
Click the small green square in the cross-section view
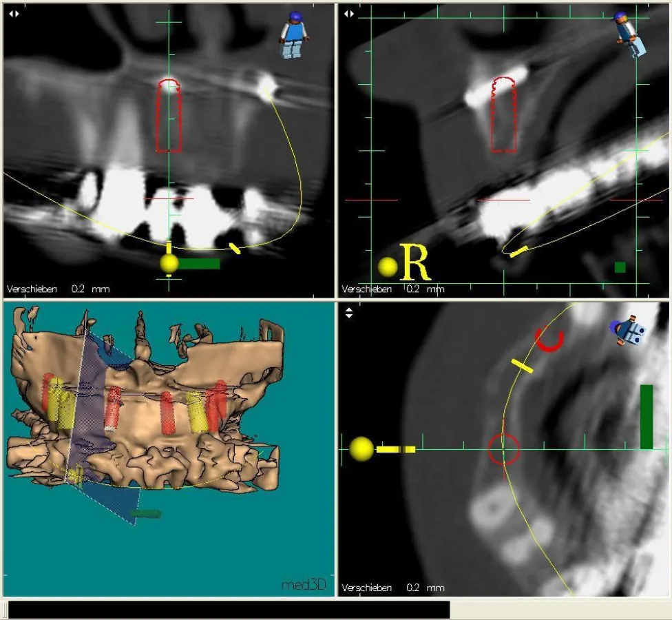click(x=620, y=267)
